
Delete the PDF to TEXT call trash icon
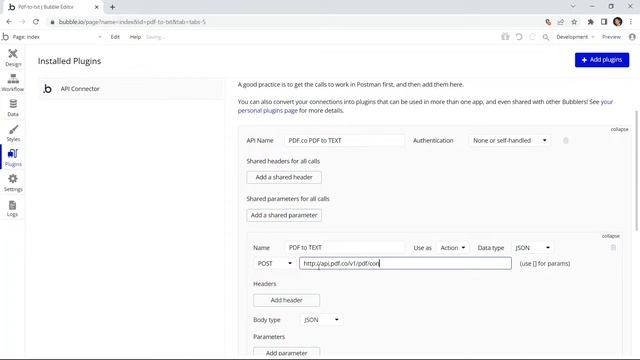pyautogui.click(x=613, y=247)
